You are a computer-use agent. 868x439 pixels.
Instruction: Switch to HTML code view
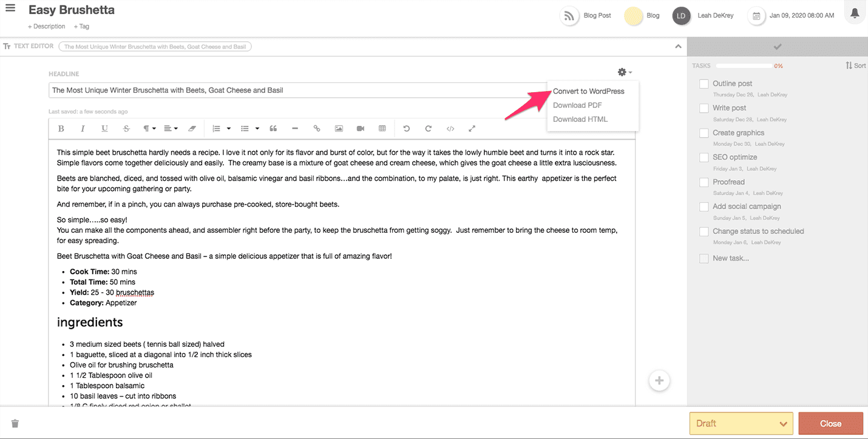450,129
